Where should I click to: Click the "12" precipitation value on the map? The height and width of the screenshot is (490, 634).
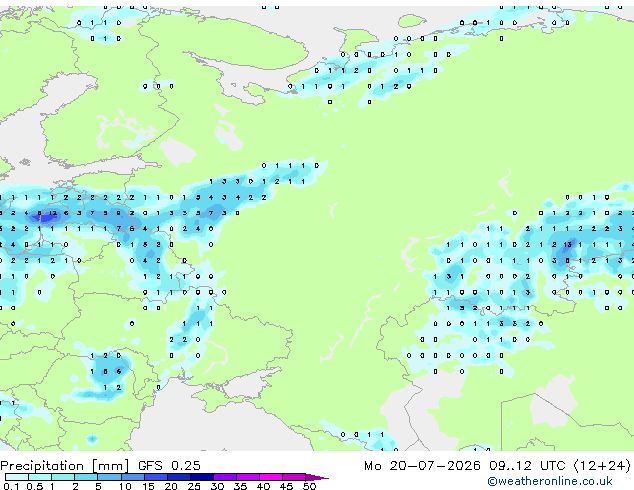tap(53, 213)
